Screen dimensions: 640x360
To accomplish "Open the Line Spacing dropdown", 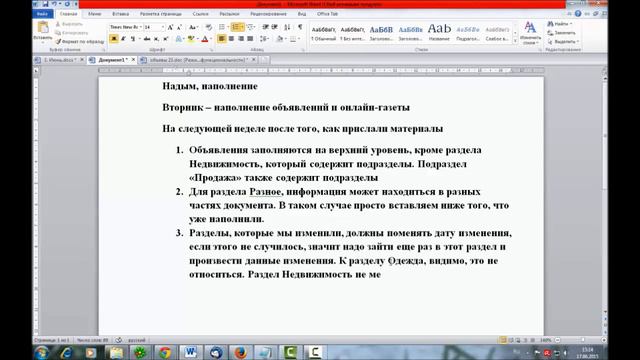I will pos(264,39).
